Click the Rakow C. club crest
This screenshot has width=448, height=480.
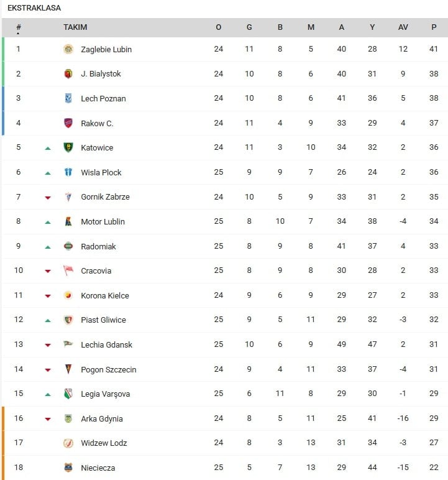68,123
